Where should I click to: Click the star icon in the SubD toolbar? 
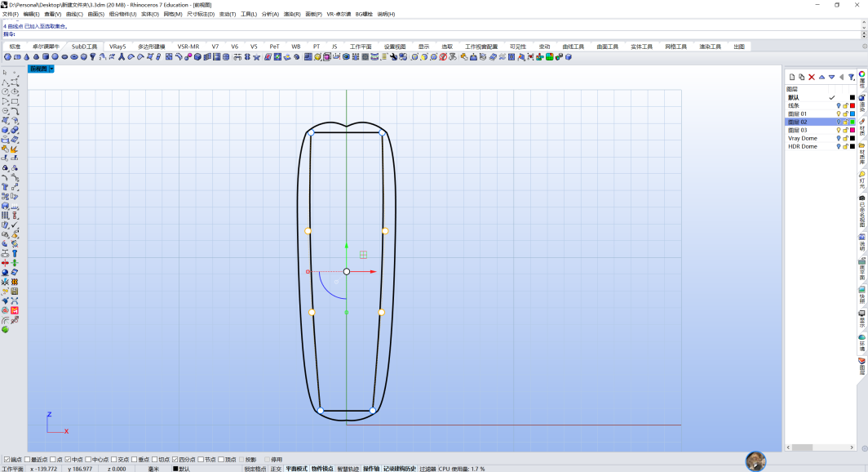coord(256,57)
